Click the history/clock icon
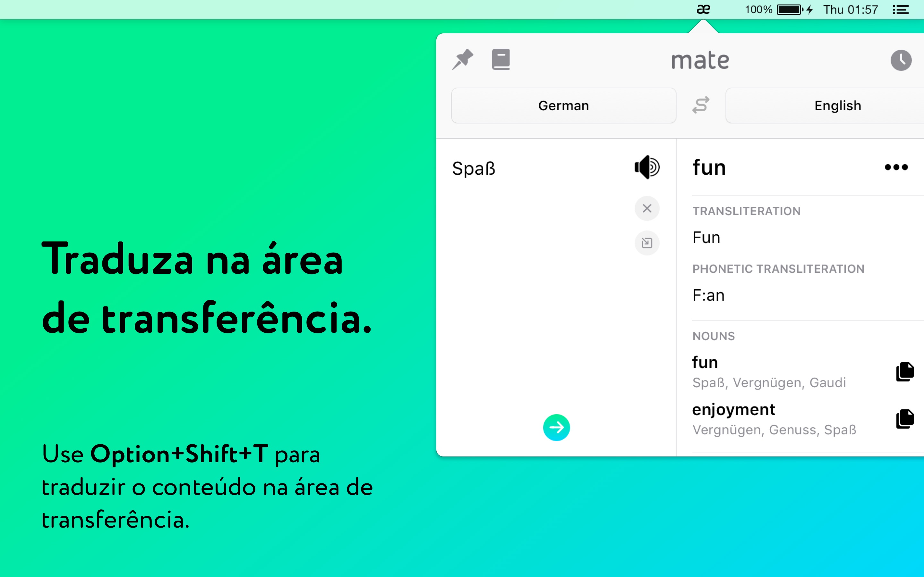924x577 pixels. click(x=902, y=59)
